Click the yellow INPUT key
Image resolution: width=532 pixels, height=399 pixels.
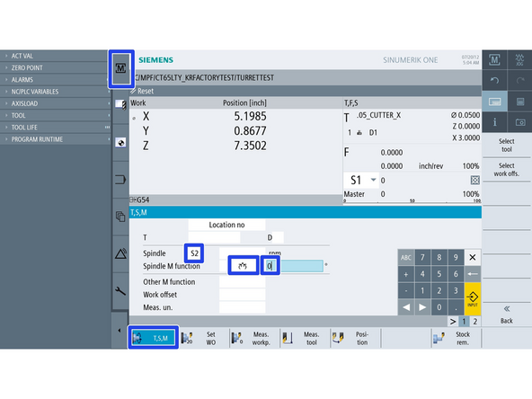[x=473, y=299]
